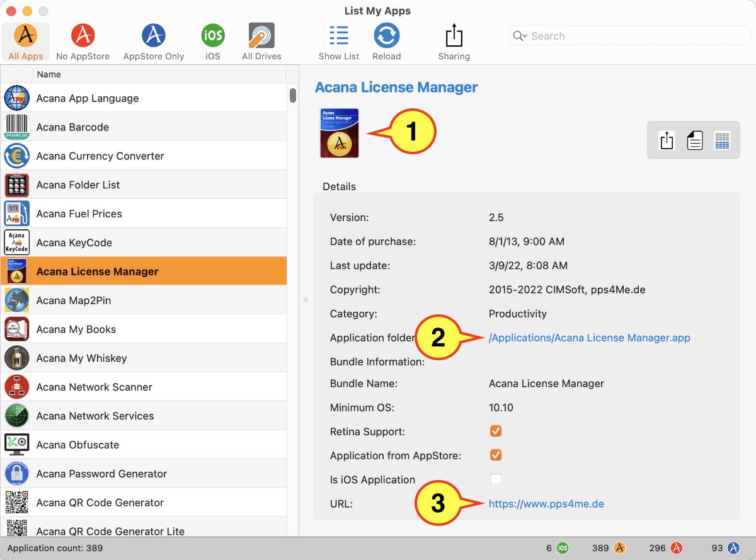Screen dimensions: 756x560
Task: Open the Sharing toolbar menu
Action: (454, 42)
